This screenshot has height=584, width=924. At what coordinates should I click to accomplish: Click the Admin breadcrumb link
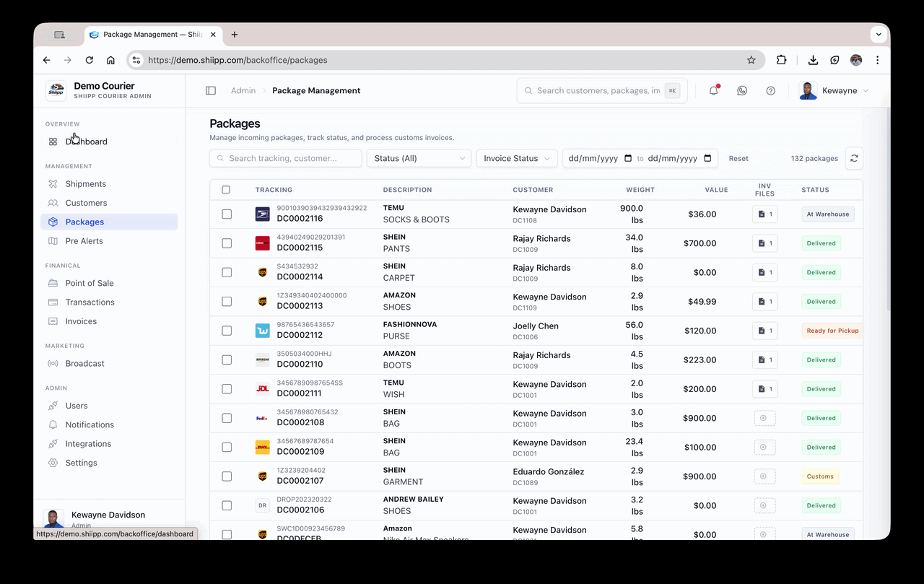coord(243,90)
